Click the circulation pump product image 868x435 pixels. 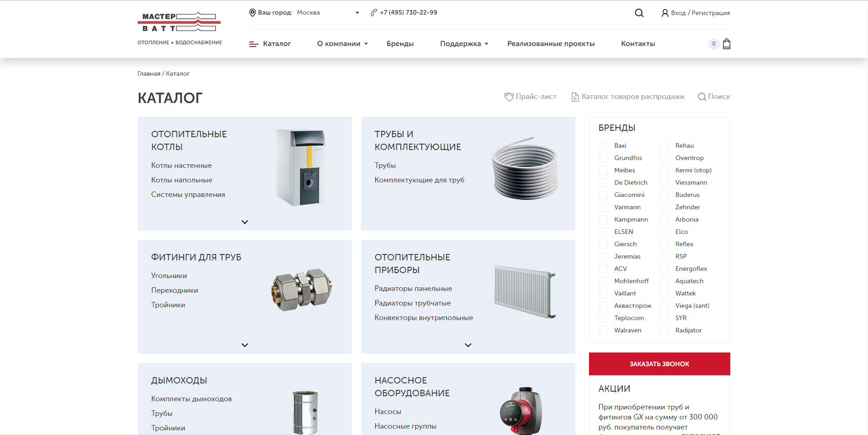click(521, 411)
